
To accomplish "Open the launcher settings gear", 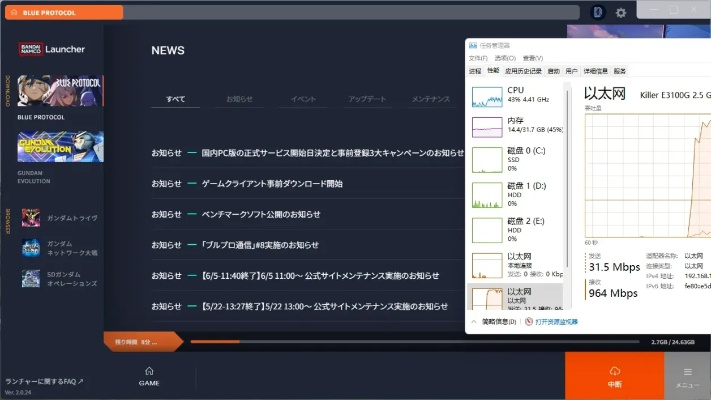I will [621, 13].
